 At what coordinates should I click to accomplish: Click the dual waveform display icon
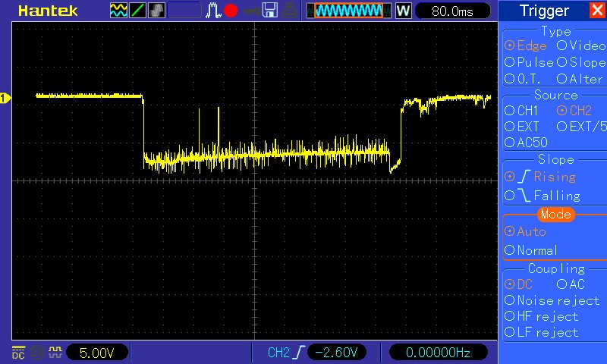tap(118, 11)
